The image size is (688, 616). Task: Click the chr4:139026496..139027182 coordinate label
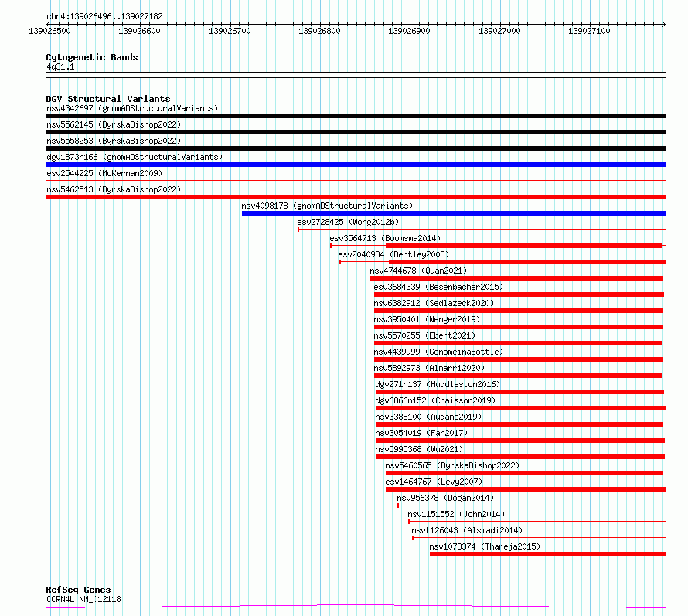pos(104,16)
